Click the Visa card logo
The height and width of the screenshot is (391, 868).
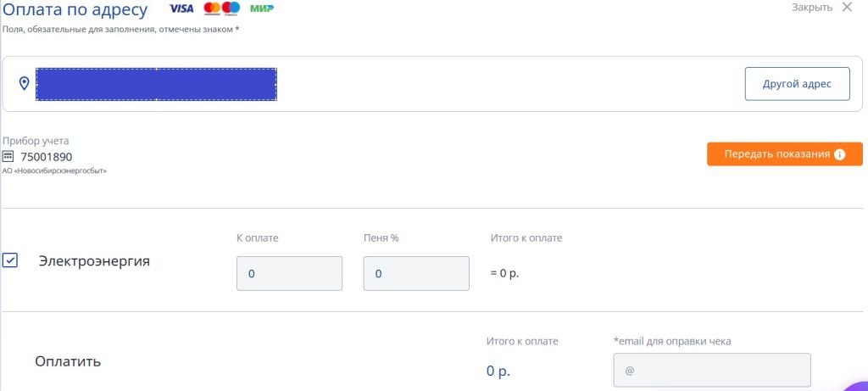tap(181, 8)
